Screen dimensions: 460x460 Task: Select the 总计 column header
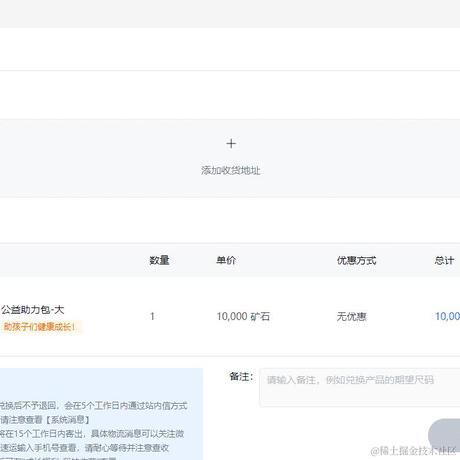click(444, 260)
